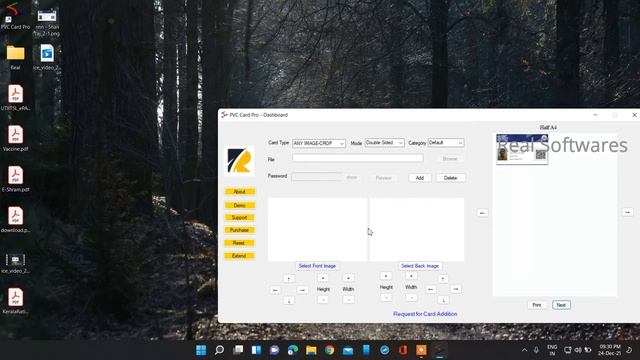Click inside the File path field
The width and height of the screenshot is (640, 360).
pos(358,158)
